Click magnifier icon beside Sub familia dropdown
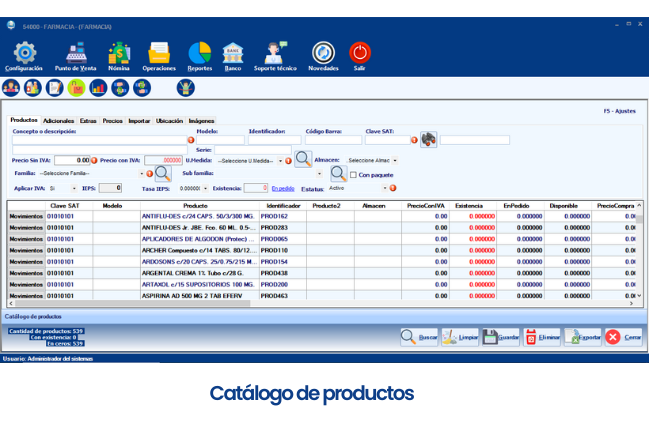The image size is (649, 427). [x=339, y=174]
